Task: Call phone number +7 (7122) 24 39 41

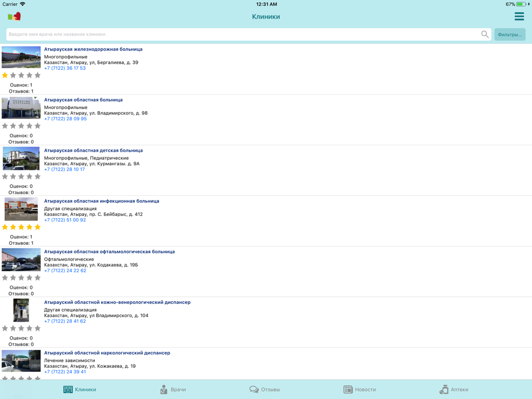Action: 65,372
